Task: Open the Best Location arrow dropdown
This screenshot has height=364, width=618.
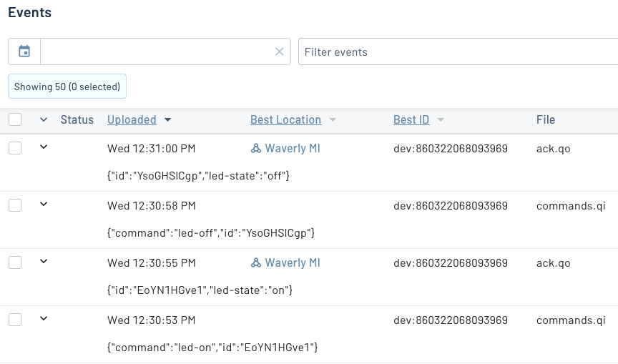Action: pyautogui.click(x=333, y=119)
